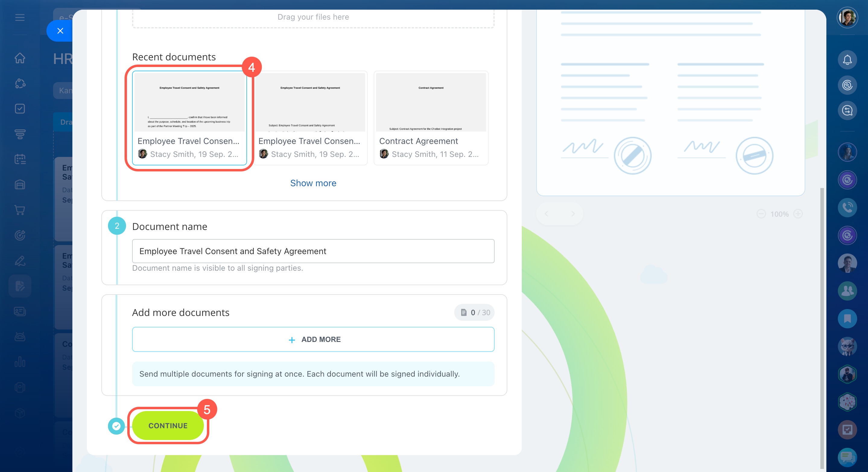Open the user profile avatar at top right

(x=847, y=17)
